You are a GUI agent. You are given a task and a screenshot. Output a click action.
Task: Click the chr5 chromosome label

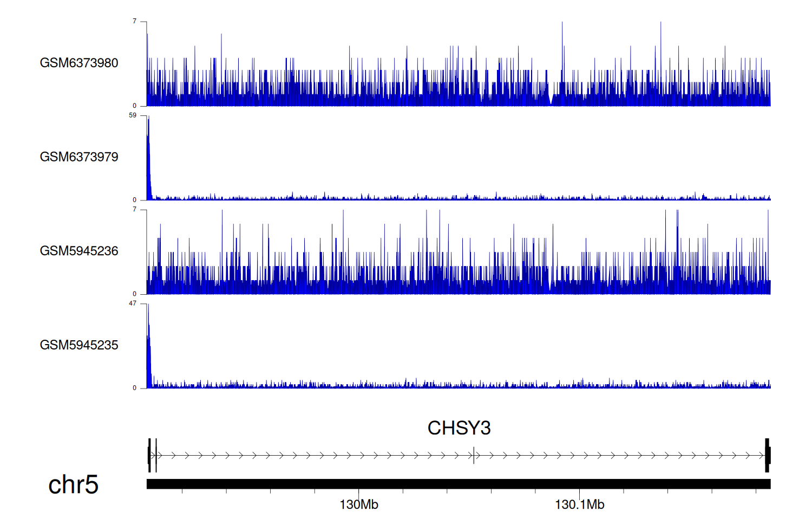click(x=73, y=484)
